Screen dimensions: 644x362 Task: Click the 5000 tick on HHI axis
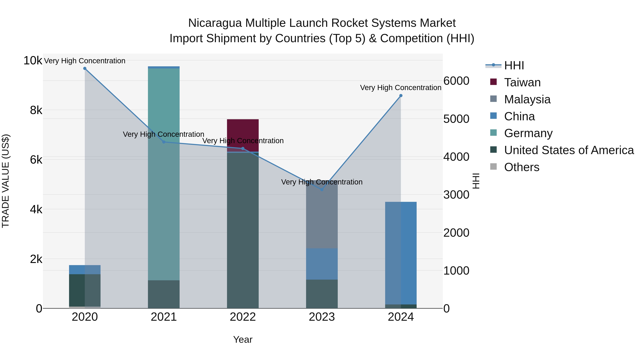(456, 119)
